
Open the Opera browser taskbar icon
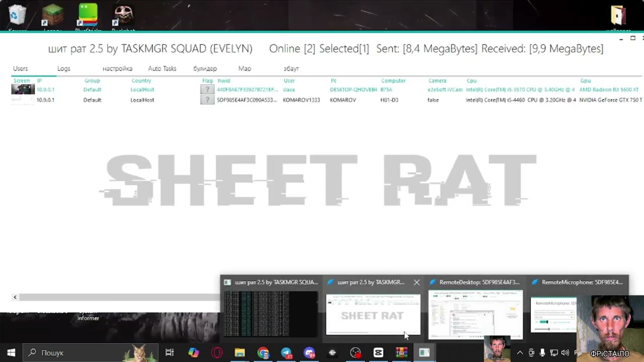(x=217, y=353)
